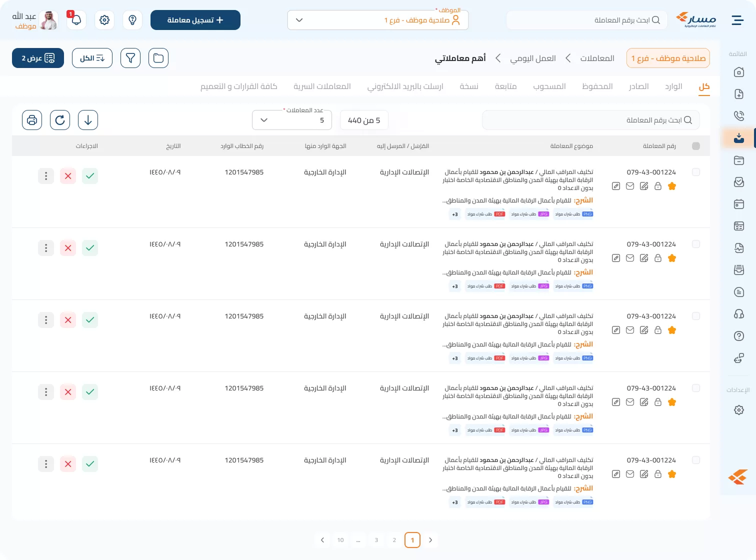Open the chat lines icon in sidebar
Viewport: 756px width, 560px height.
pos(739,292)
